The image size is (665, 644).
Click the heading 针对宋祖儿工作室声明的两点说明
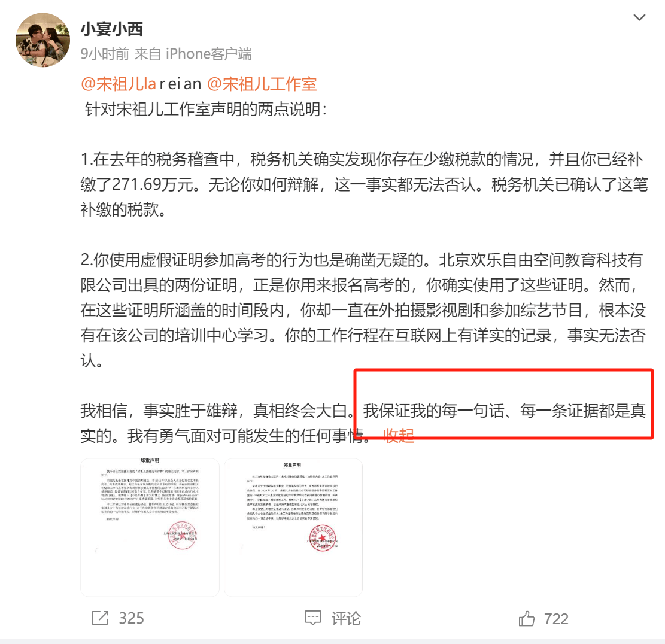206,110
